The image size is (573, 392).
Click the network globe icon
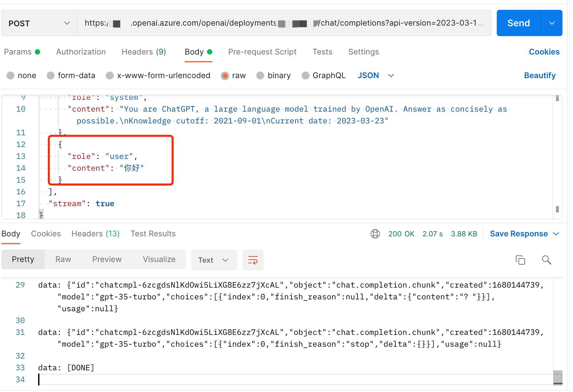click(375, 234)
